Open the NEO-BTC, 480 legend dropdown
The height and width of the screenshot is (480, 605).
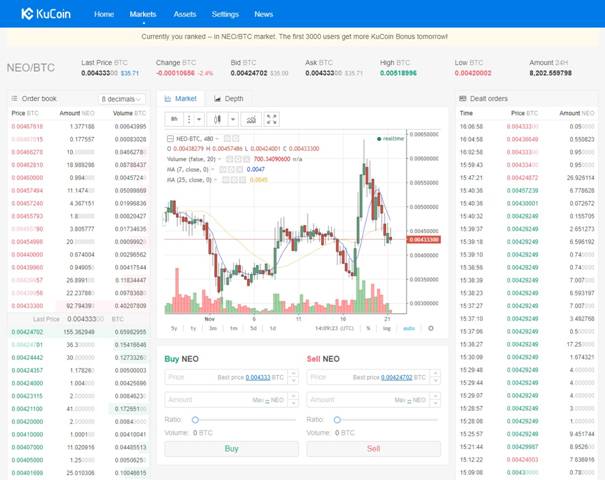[217, 139]
